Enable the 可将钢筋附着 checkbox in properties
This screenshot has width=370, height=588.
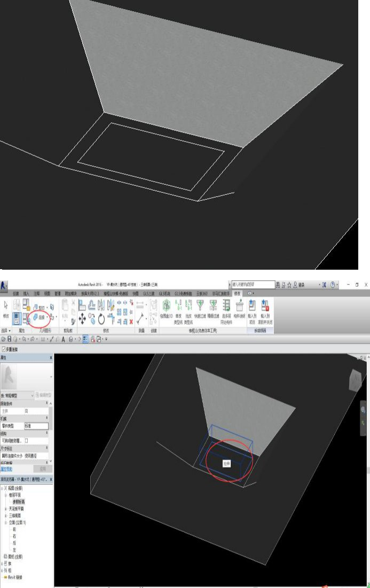click(x=27, y=441)
